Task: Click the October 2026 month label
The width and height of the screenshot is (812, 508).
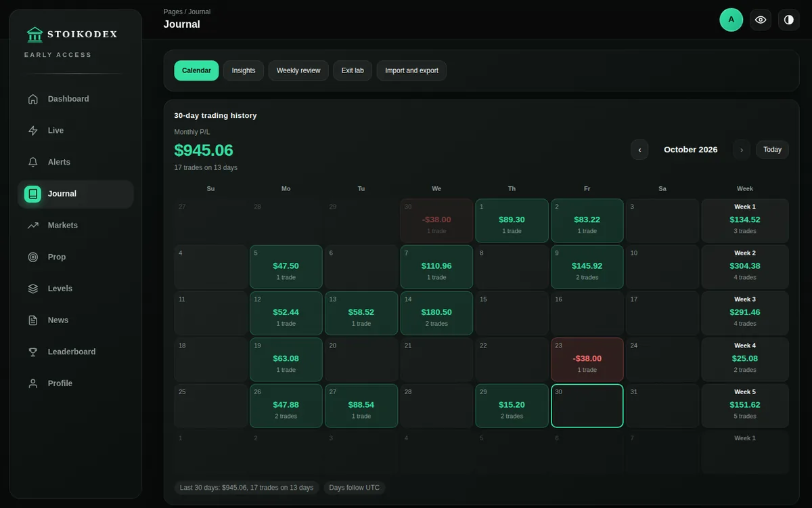Action: click(x=691, y=150)
